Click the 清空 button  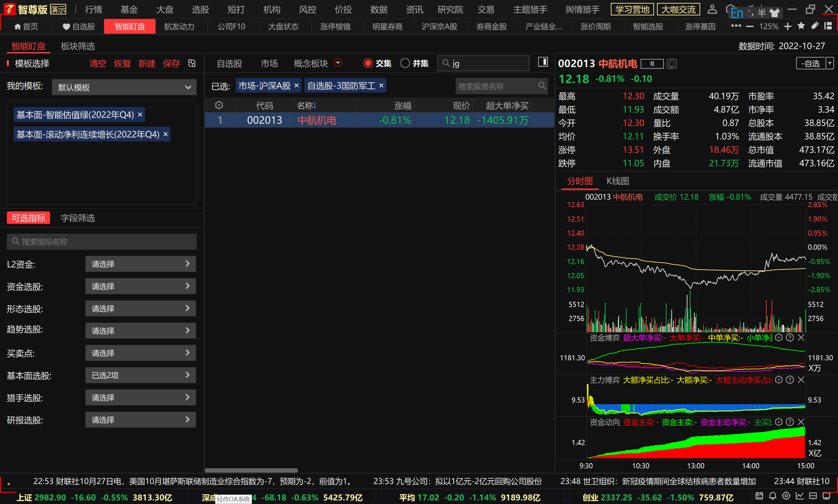tap(98, 63)
